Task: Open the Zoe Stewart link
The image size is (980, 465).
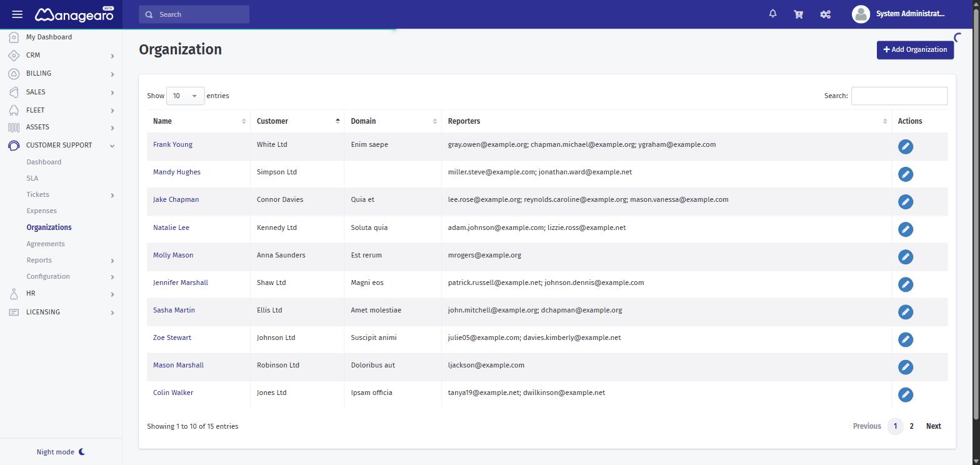Action: (172, 337)
